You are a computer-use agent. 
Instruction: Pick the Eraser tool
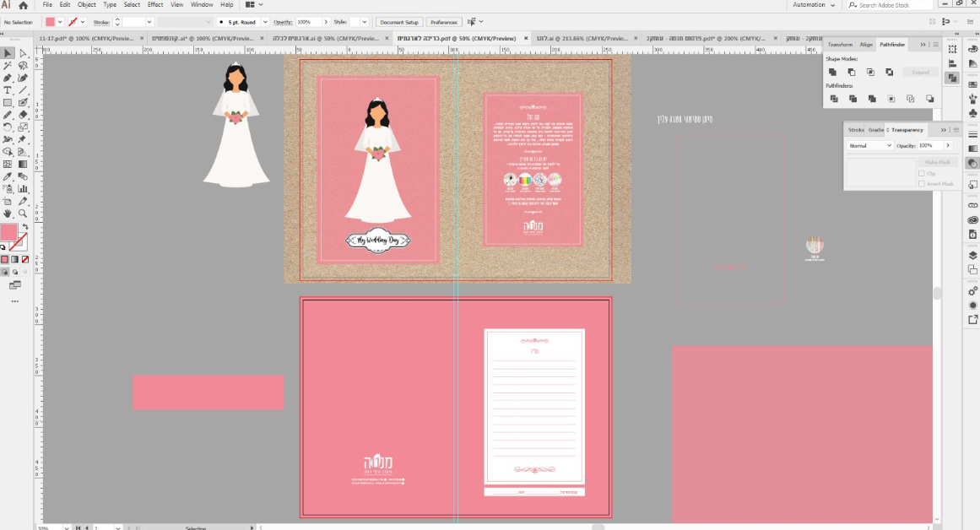coord(23,115)
